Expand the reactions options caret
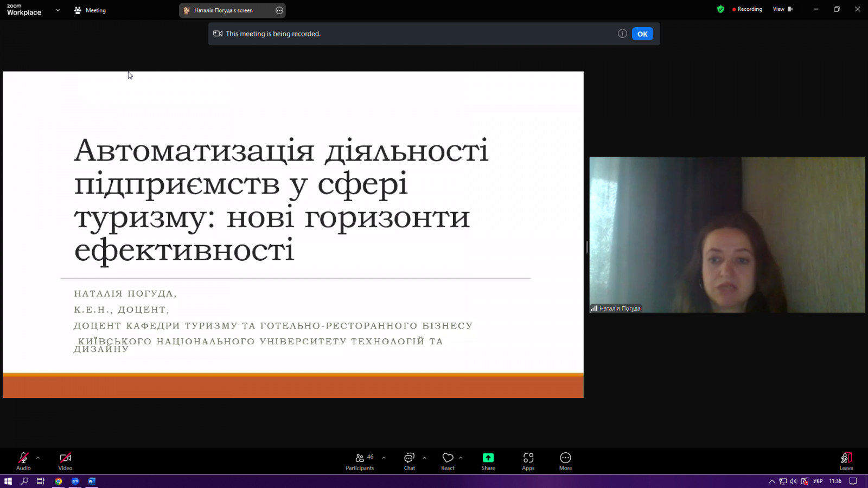This screenshot has width=868, height=488. [x=461, y=458]
